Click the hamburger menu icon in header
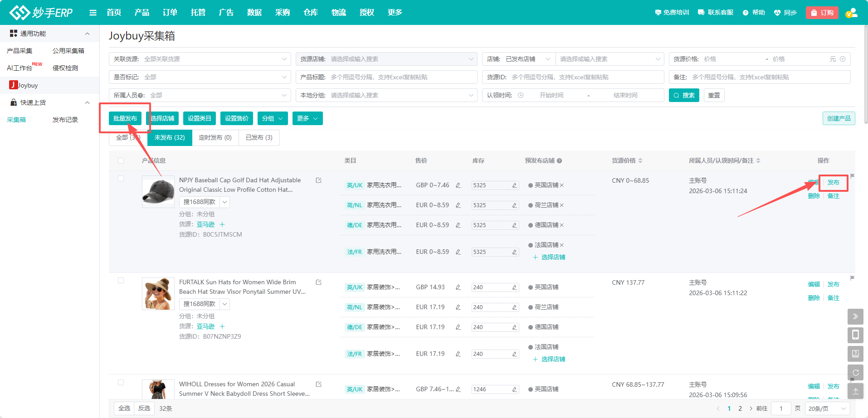868x418 pixels. tap(93, 13)
